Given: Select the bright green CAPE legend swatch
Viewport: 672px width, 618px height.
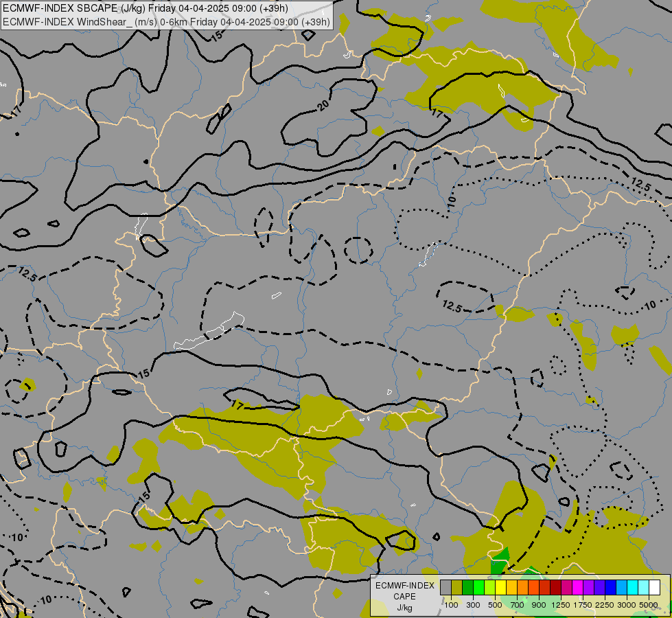Looking at the screenshot, I should pyautogui.click(x=478, y=588).
